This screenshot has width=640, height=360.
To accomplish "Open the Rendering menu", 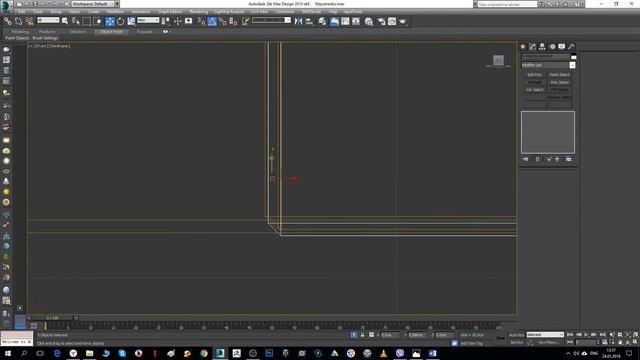I will tap(199, 12).
